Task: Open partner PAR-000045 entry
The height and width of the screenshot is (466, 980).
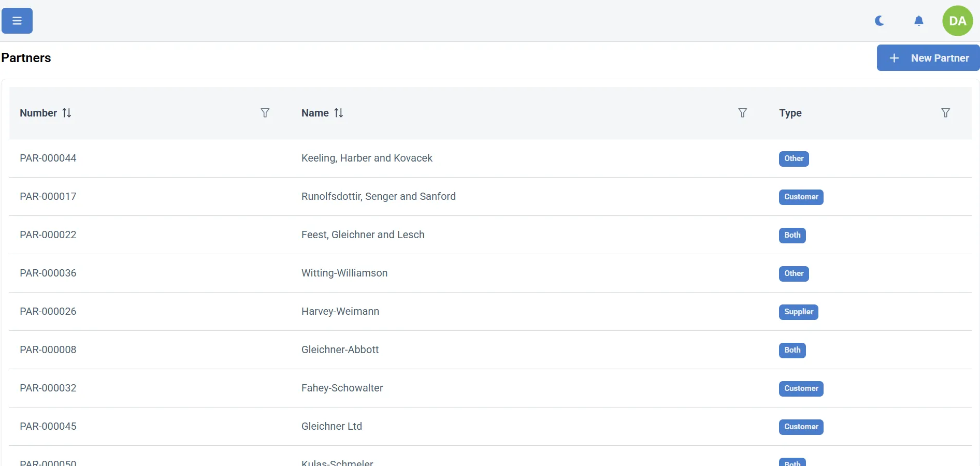Action: 48,426
